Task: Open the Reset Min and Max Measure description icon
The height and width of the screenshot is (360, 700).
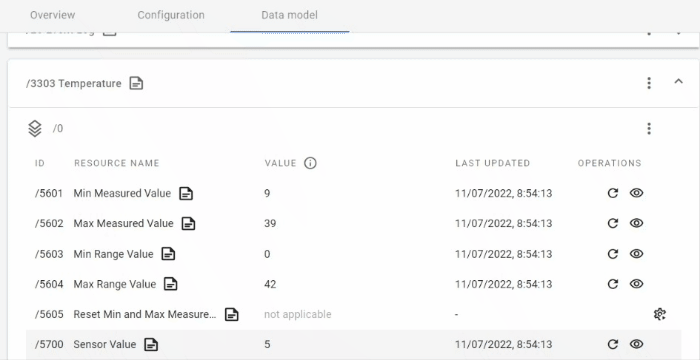Action: point(231,314)
